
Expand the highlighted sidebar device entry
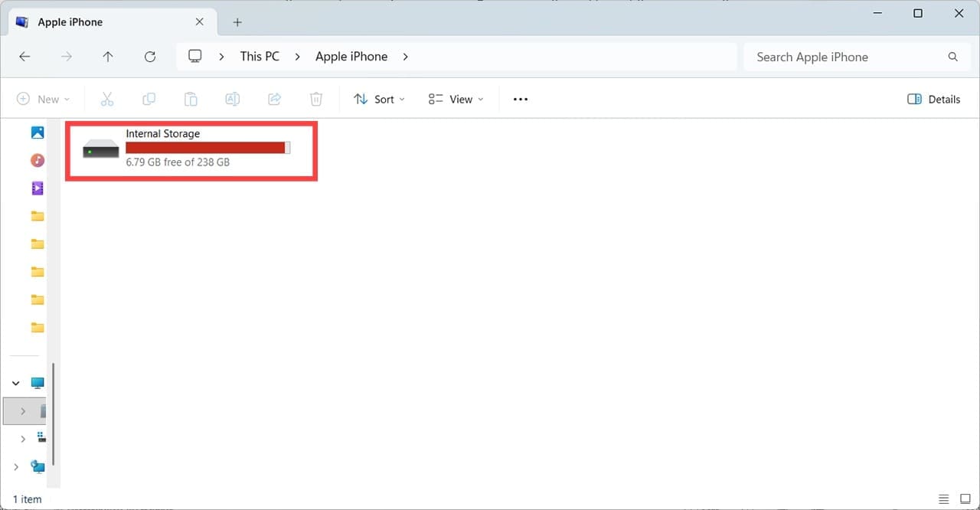point(23,411)
